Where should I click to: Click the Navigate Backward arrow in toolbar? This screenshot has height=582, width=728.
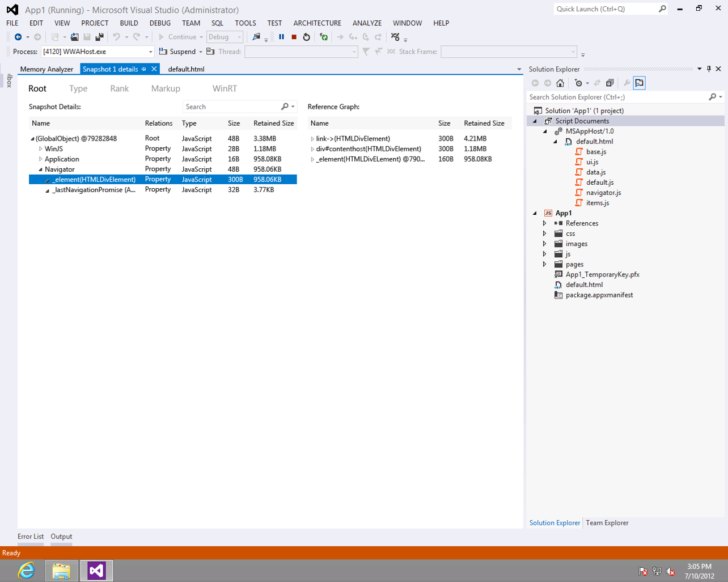pyautogui.click(x=18, y=37)
